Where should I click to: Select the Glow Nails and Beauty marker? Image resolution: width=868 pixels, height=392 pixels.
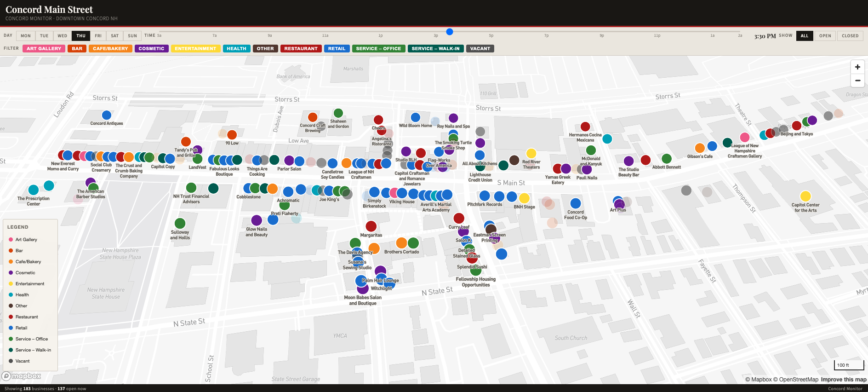click(257, 220)
